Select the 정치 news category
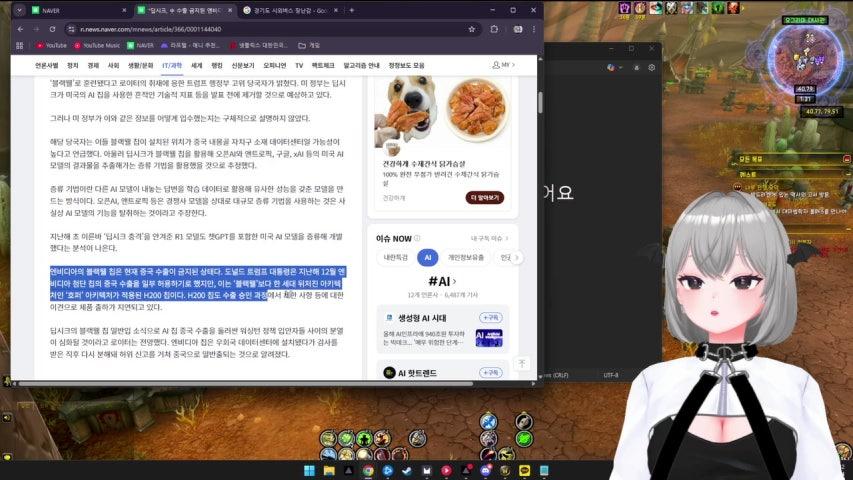 [72, 65]
